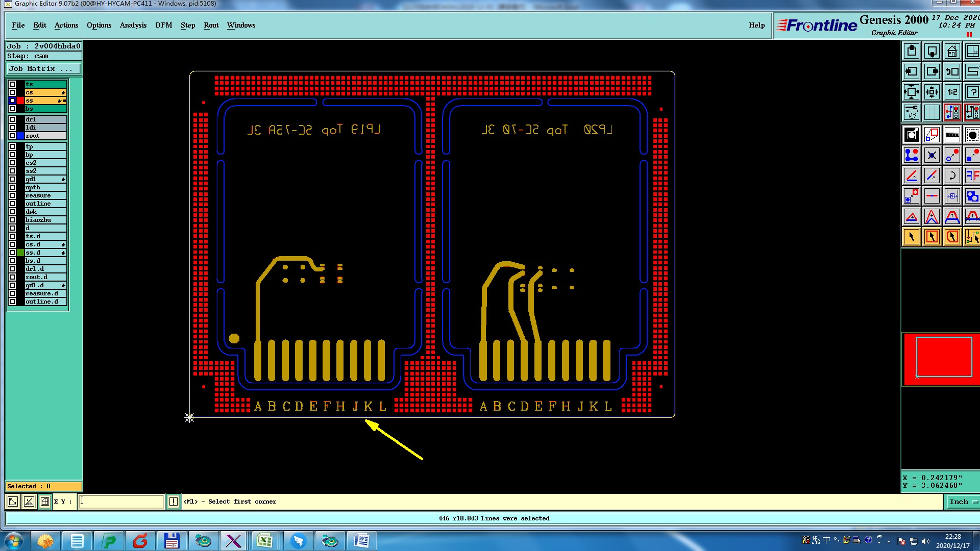
Task: Click the pan all directions icon
Action: 932,92
